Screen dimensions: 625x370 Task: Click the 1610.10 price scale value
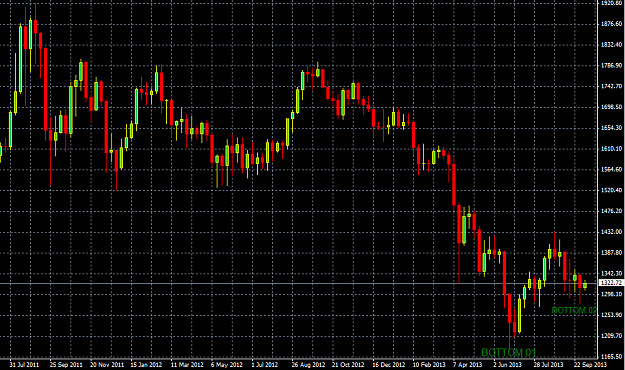(x=611, y=149)
